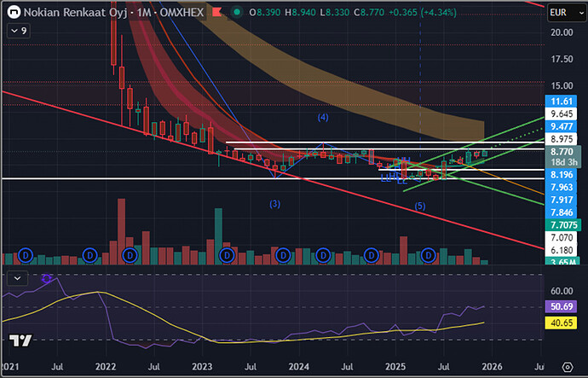Click the dividend D marker near November 2023
588x378 pixels.
(x=283, y=256)
